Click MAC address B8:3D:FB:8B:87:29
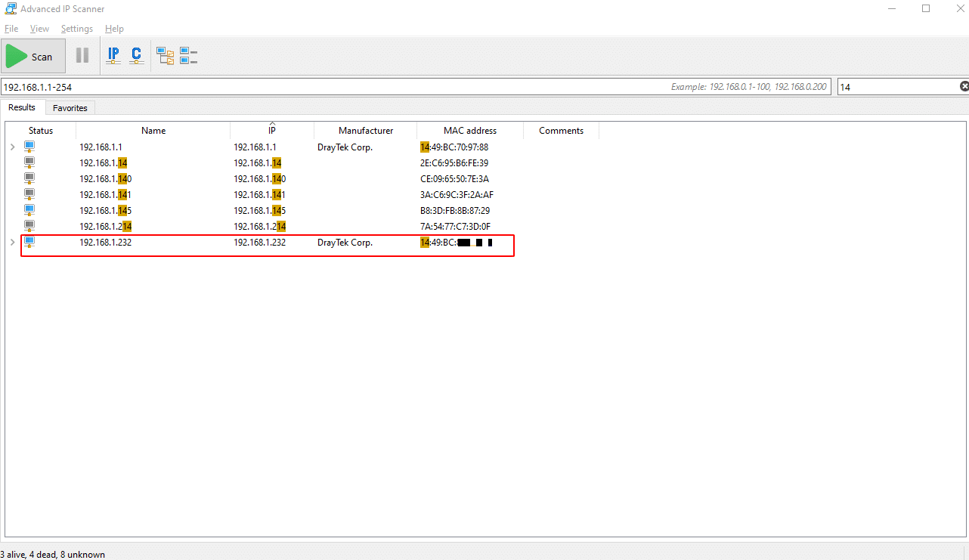969x560 pixels. (455, 211)
